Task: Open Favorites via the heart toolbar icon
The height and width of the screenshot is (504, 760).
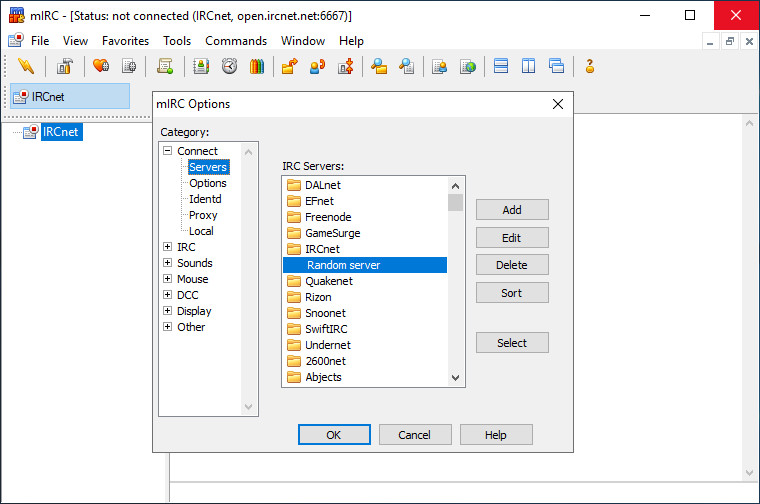Action: 101,66
